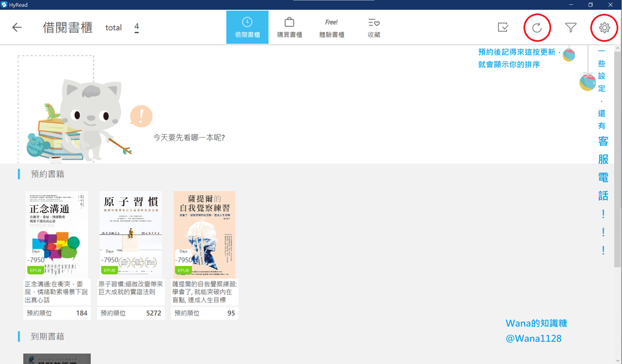Open the 薩提爾的自我覺察練習 book cover
The height and width of the screenshot is (364, 622).
pyautogui.click(x=204, y=235)
